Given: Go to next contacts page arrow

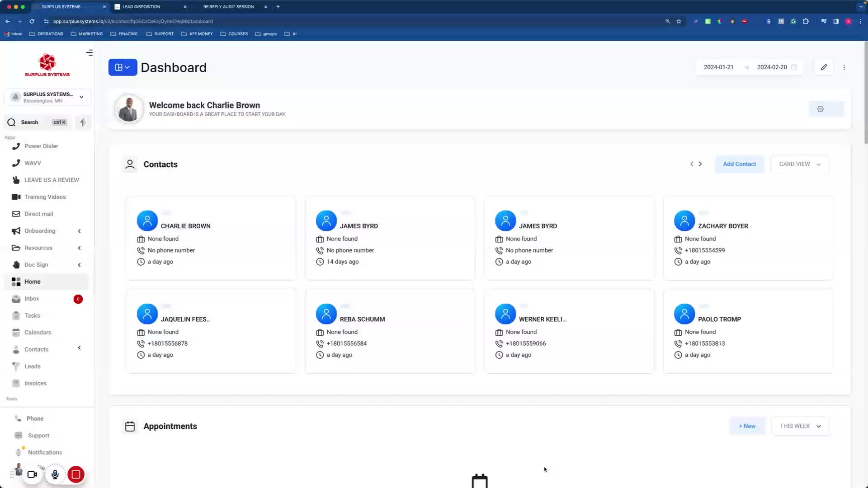Looking at the screenshot, I should [x=700, y=164].
